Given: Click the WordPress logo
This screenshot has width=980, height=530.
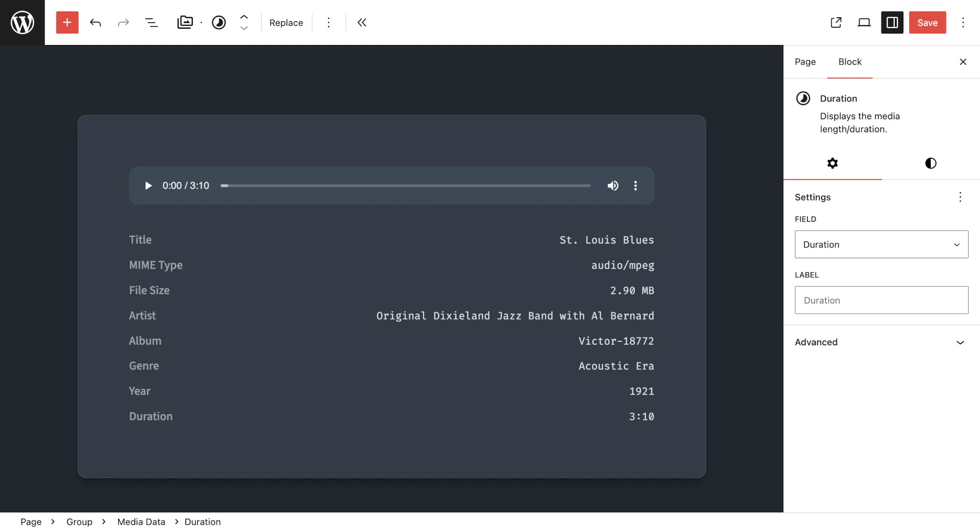Looking at the screenshot, I should point(22,22).
